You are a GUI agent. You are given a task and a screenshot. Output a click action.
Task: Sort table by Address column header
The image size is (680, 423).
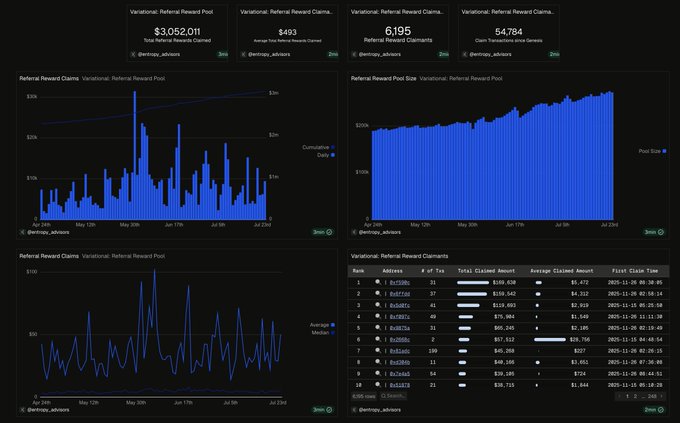click(x=392, y=271)
